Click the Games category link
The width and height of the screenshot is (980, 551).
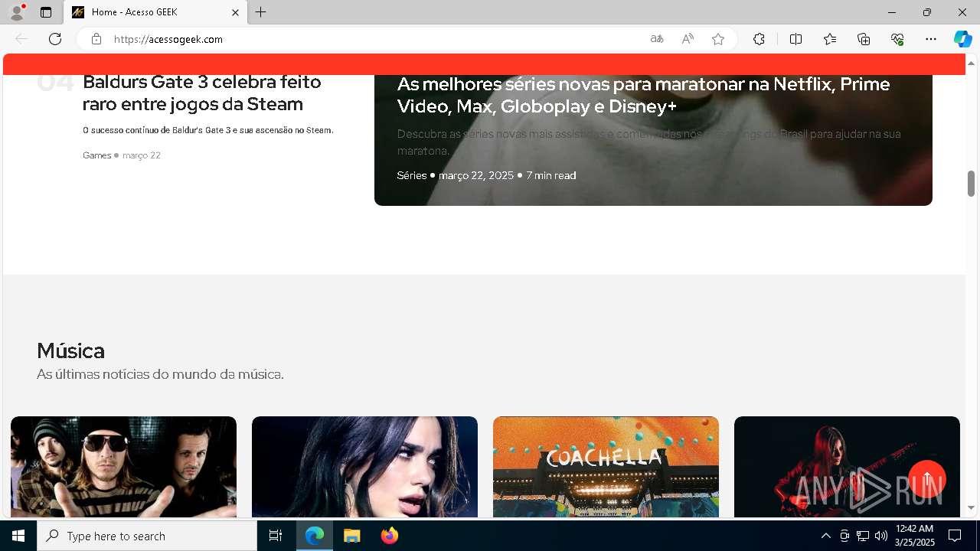point(97,155)
